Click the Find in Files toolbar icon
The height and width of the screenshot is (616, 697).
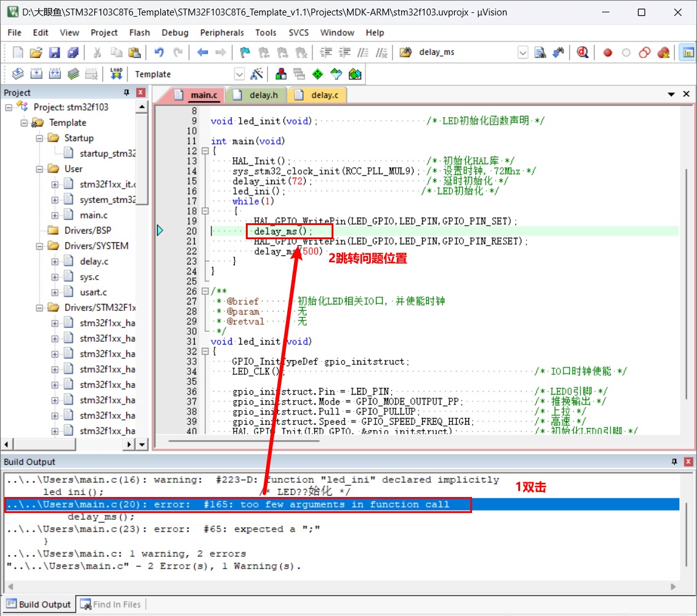[406, 52]
